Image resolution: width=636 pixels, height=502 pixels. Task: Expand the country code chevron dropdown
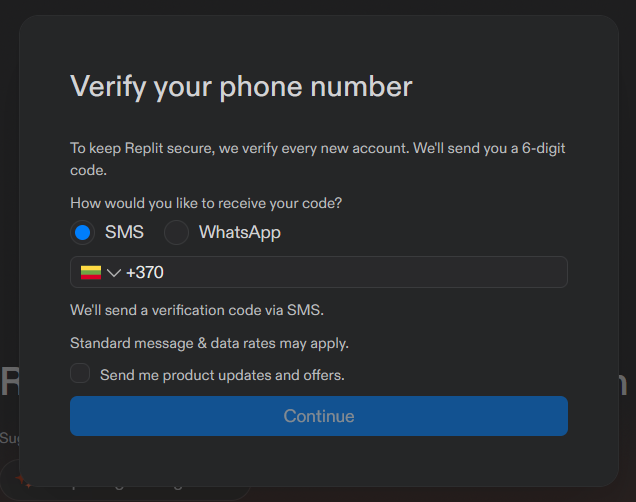pyautogui.click(x=114, y=272)
